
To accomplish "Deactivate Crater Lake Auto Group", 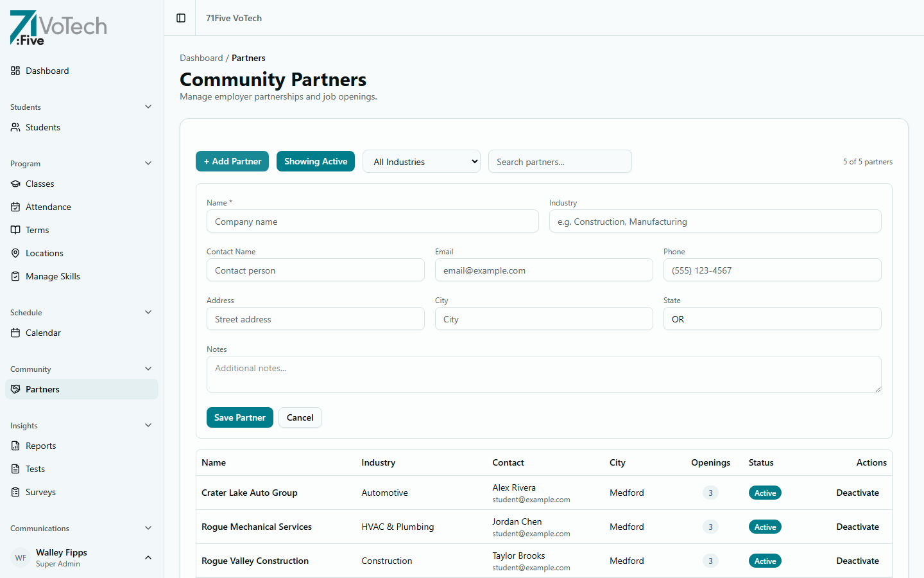I will pos(857,493).
